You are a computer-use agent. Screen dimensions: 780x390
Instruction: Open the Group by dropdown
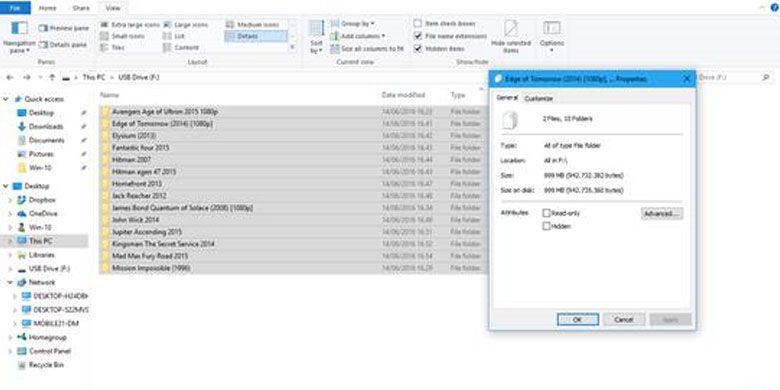point(353,24)
